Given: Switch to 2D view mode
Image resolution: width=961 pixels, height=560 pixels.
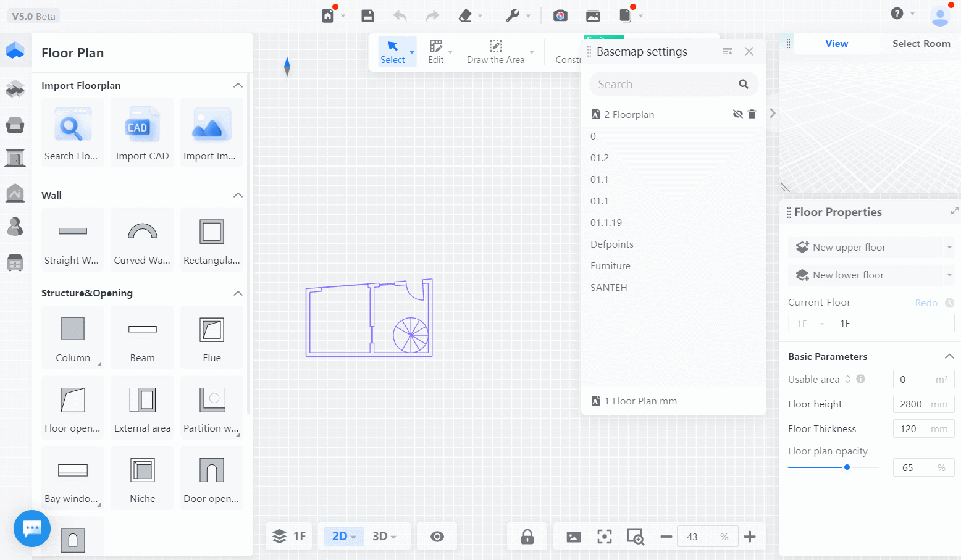Looking at the screenshot, I should (343, 537).
